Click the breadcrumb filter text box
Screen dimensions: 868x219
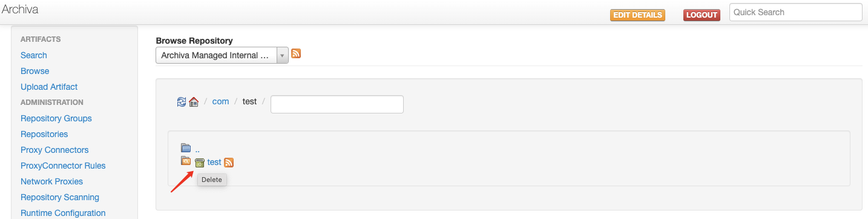tap(337, 104)
